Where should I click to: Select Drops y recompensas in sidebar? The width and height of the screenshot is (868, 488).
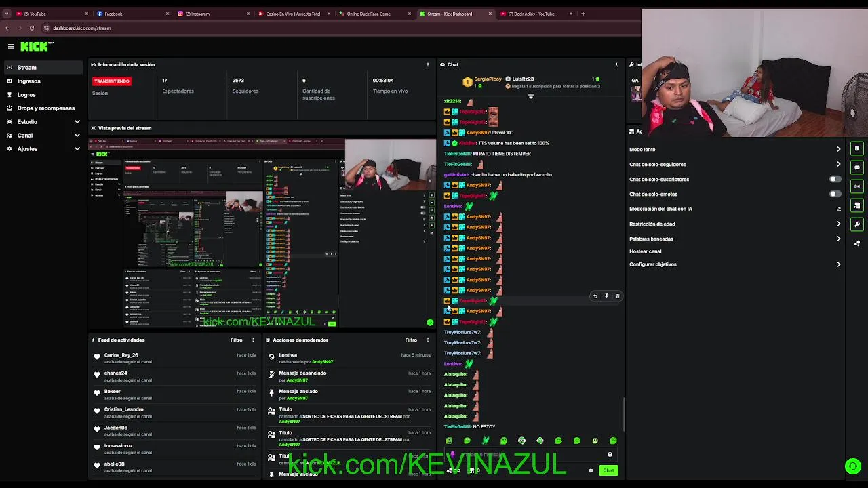tap(43, 108)
